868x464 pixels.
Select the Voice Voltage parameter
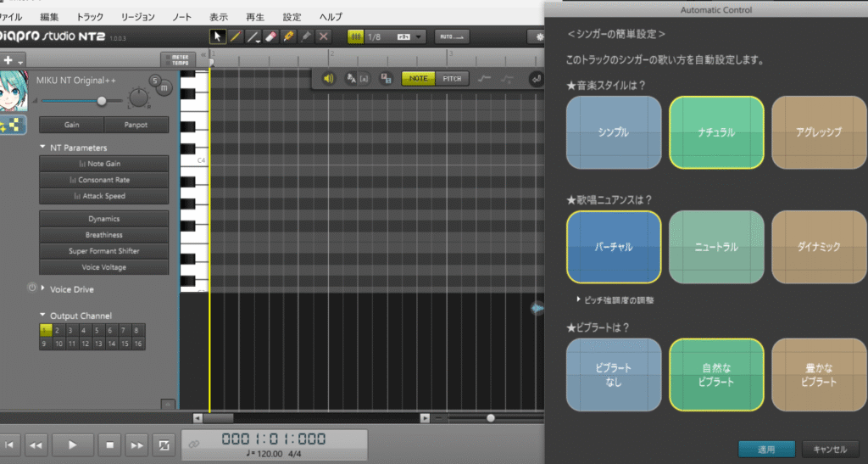pos(104,267)
